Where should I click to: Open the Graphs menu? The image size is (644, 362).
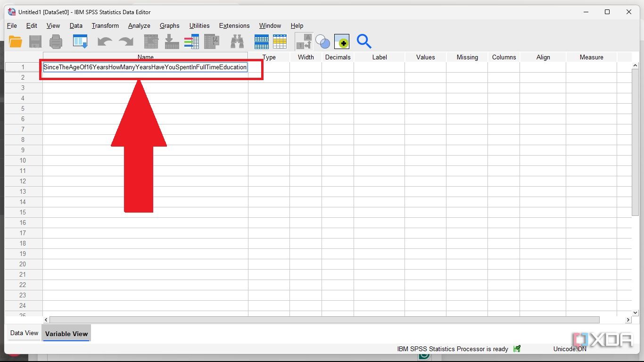pos(170,25)
